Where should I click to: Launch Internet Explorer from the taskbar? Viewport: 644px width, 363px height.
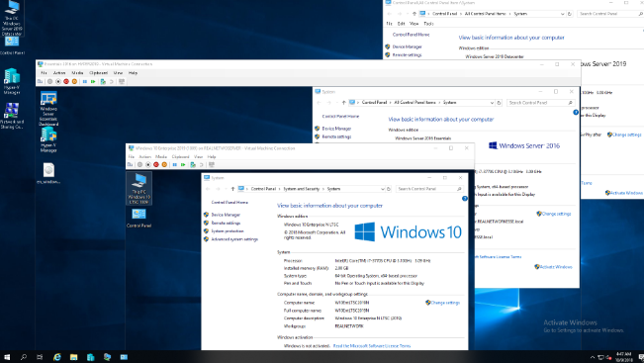[57, 357]
